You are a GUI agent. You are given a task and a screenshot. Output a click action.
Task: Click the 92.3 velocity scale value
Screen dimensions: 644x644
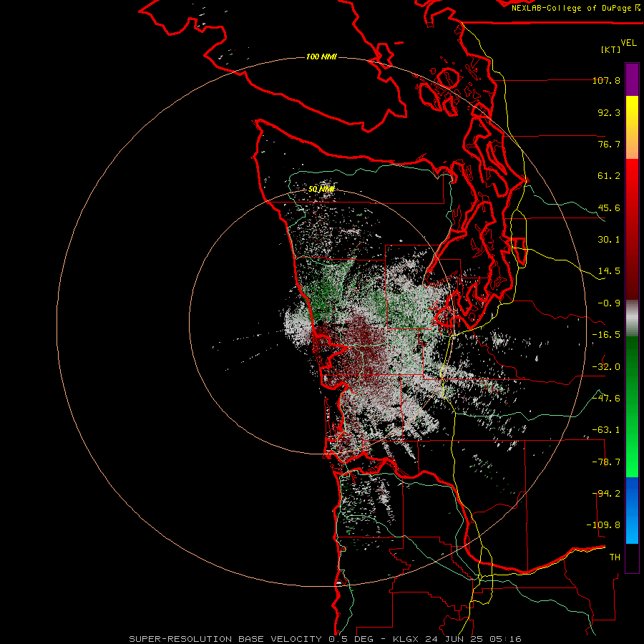coord(609,112)
